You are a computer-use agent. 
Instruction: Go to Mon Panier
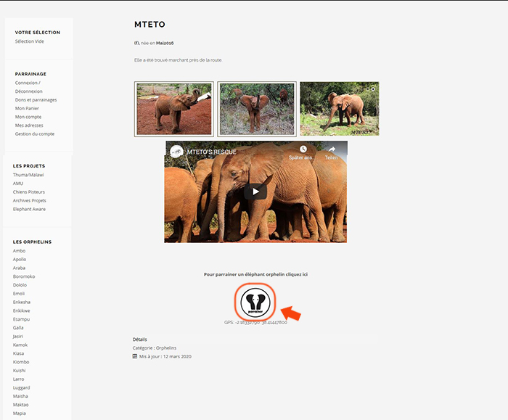pyautogui.click(x=27, y=108)
